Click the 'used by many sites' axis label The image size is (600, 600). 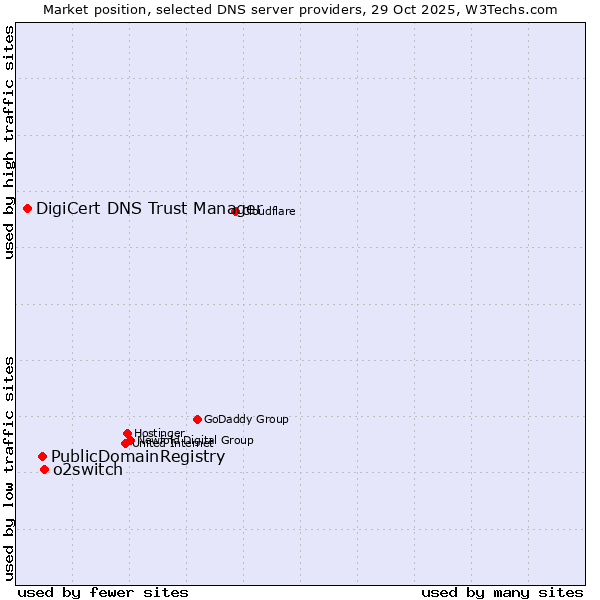coord(502,592)
